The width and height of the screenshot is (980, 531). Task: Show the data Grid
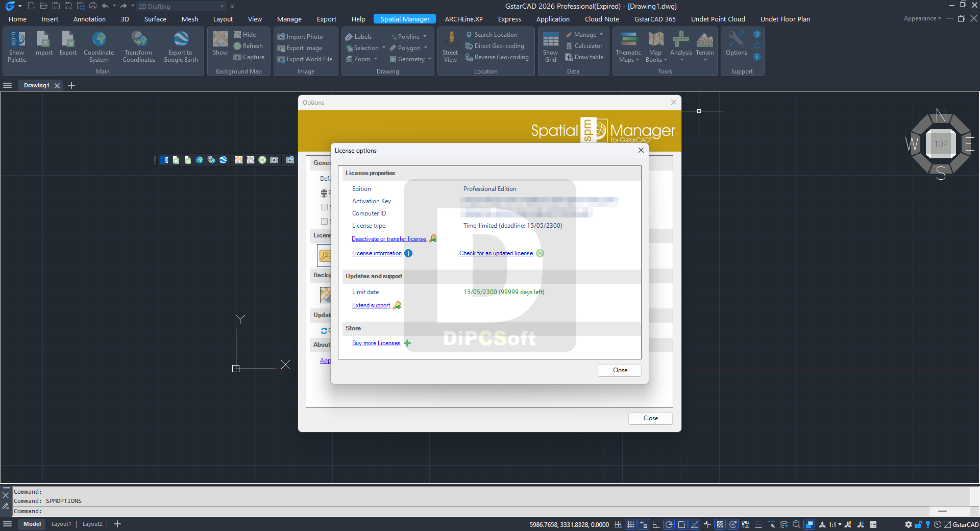[550, 47]
